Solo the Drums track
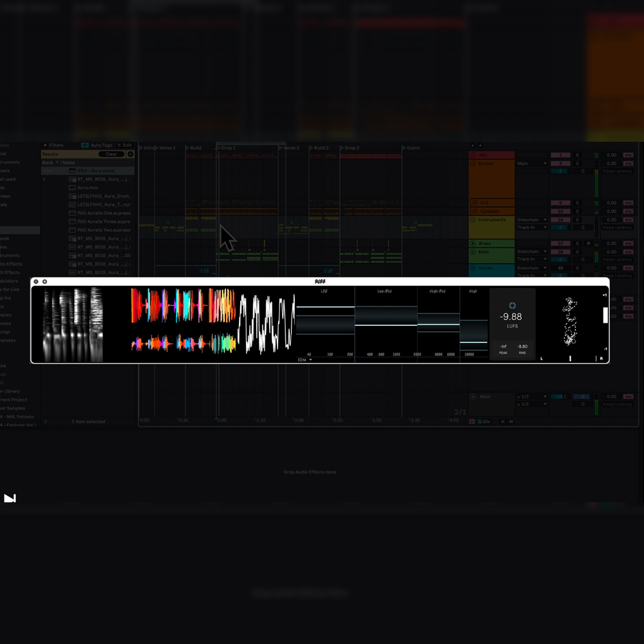The width and height of the screenshot is (644, 644). coord(577,164)
